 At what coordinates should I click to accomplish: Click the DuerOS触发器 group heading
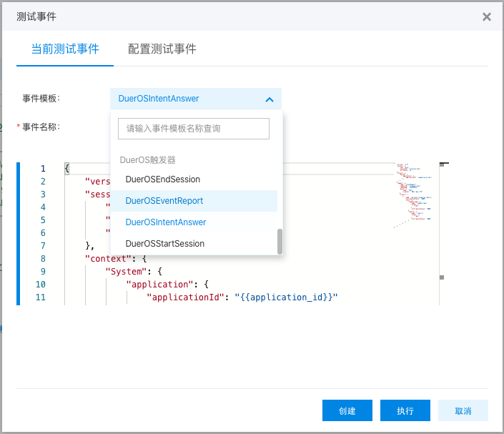[x=147, y=160]
